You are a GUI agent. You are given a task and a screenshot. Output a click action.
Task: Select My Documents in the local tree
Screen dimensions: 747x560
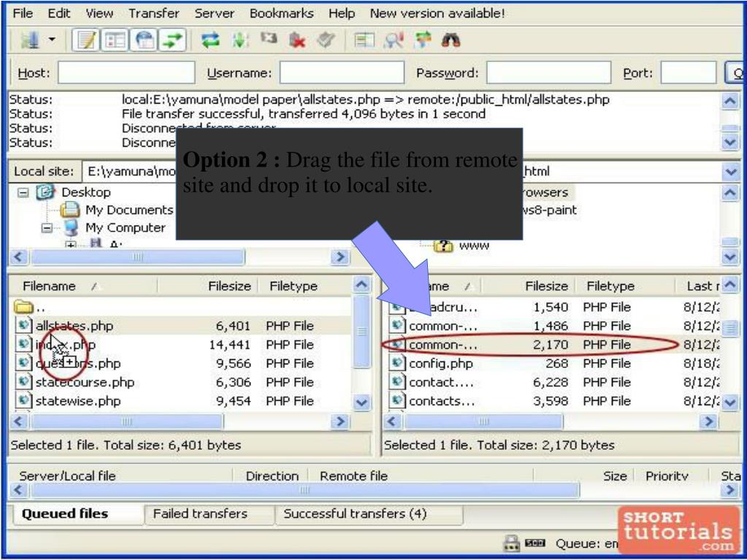click(129, 210)
